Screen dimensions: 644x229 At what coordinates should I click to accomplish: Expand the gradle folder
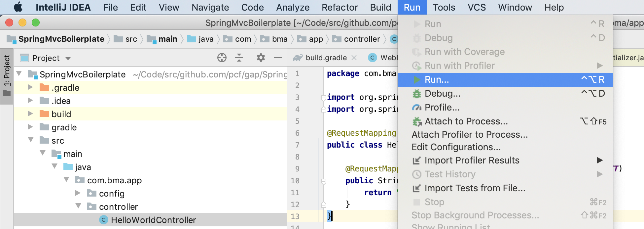click(x=30, y=127)
